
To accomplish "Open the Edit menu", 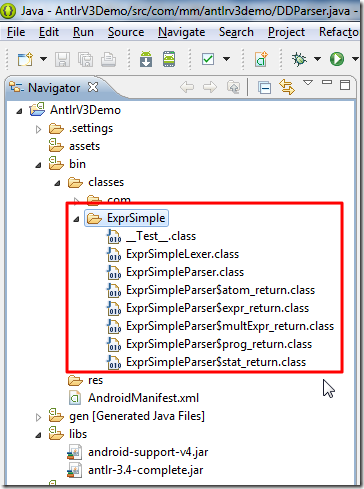I will tap(49, 32).
